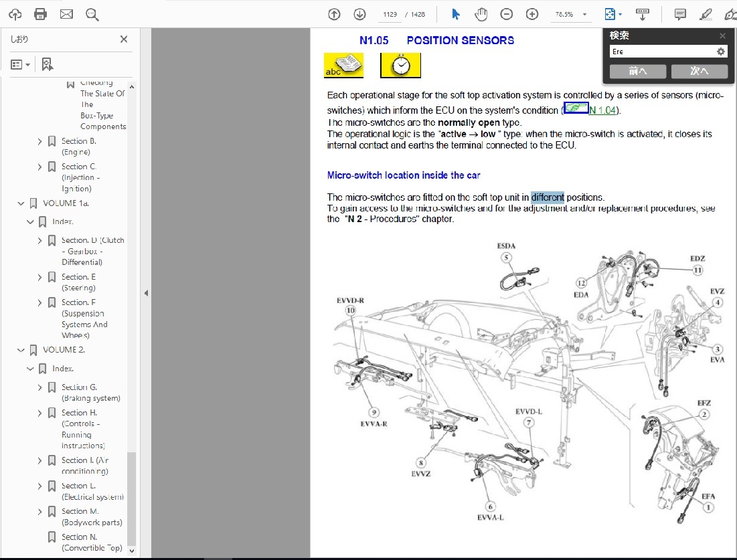Send file by email envelope icon

66,14
